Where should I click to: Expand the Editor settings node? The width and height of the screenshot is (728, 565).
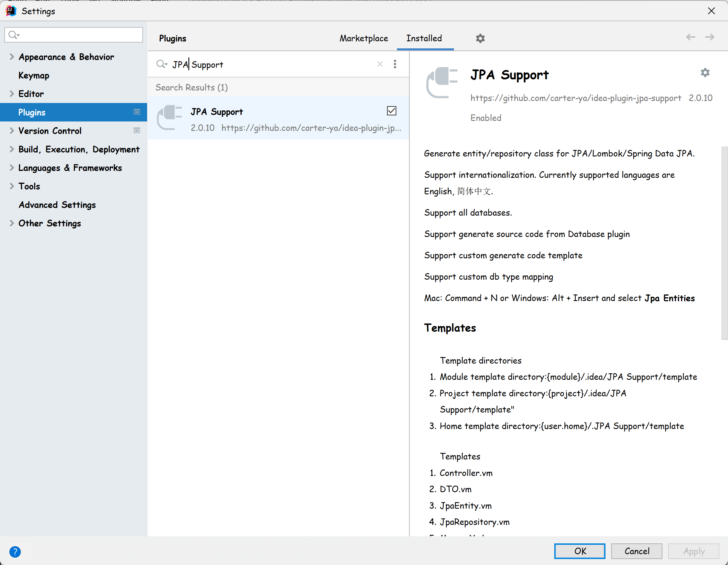tap(12, 94)
